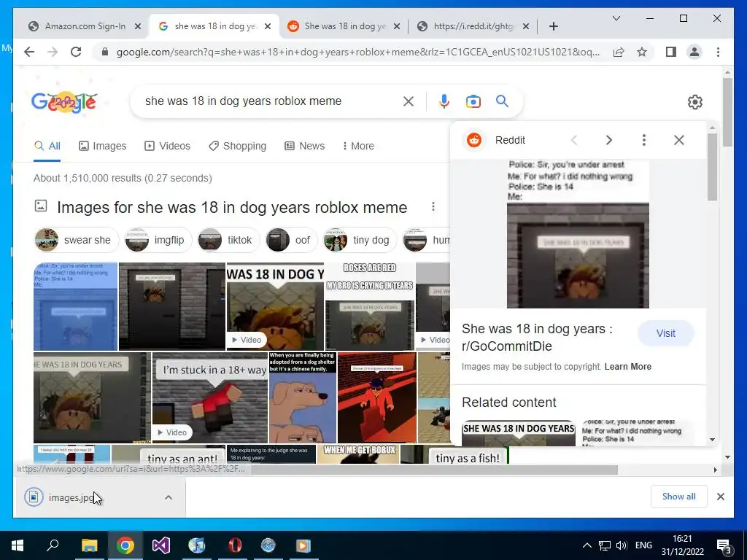
Task: Open Visual Studio from taskbar
Action: [x=161, y=545]
